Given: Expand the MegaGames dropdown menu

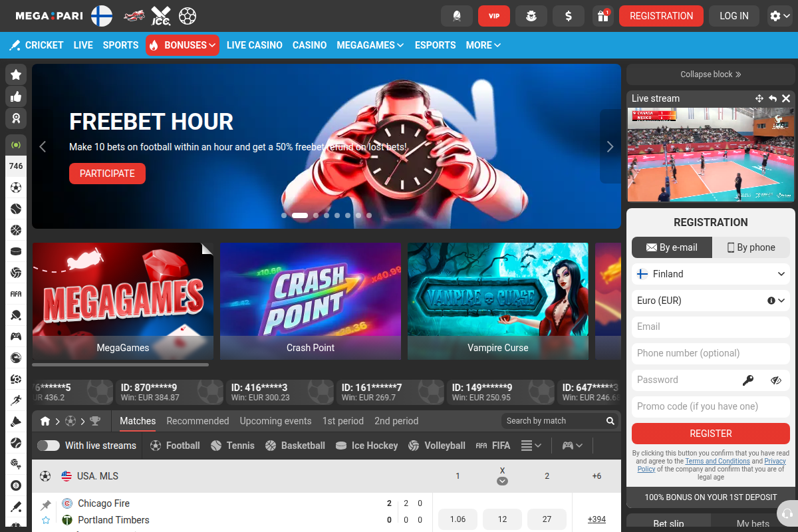Looking at the screenshot, I should pos(370,45).
